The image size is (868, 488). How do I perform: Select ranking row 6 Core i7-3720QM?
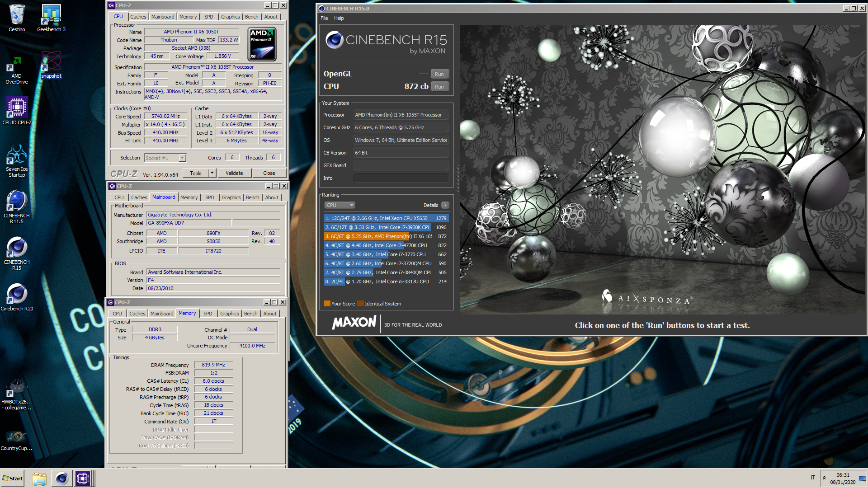[x=386, y=263]
